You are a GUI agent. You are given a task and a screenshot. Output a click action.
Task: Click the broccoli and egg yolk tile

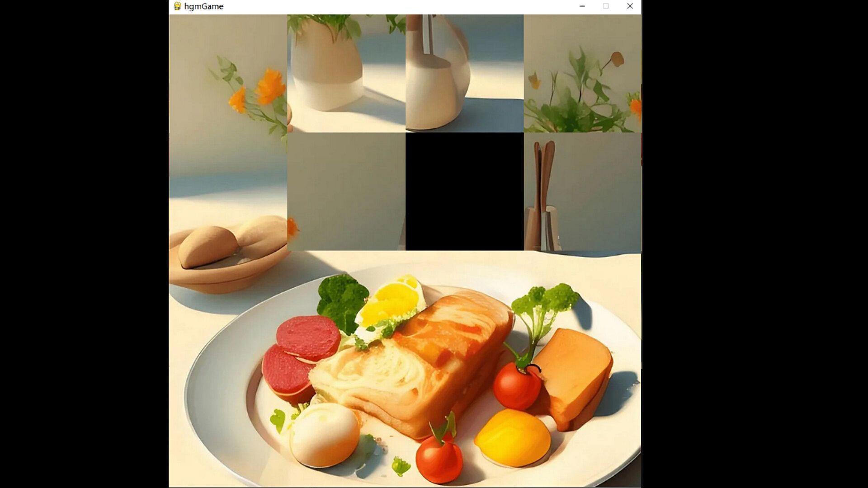[346, 310]
